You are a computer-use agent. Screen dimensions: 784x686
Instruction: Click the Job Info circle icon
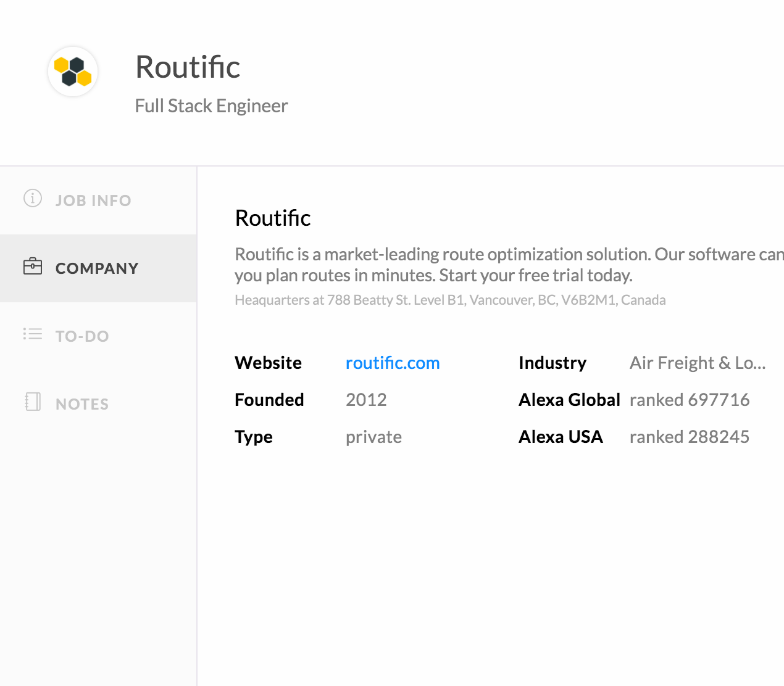33,198
